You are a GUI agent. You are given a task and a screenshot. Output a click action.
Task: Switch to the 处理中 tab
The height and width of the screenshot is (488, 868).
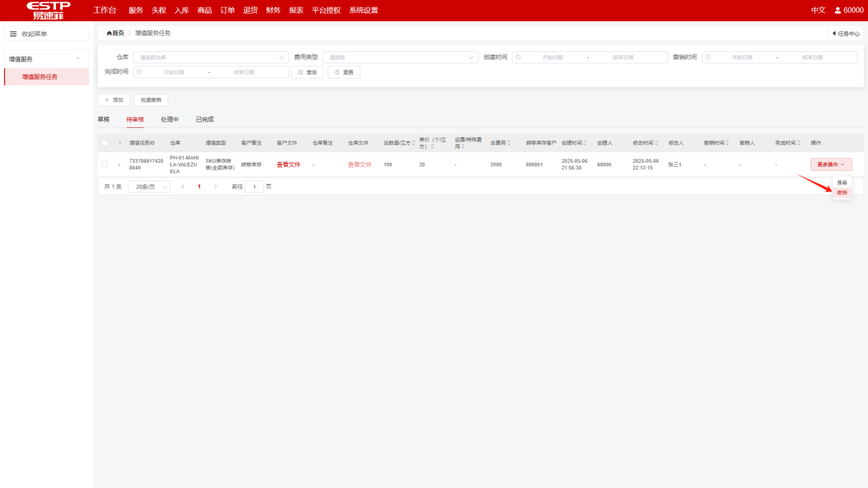(170, 120)
